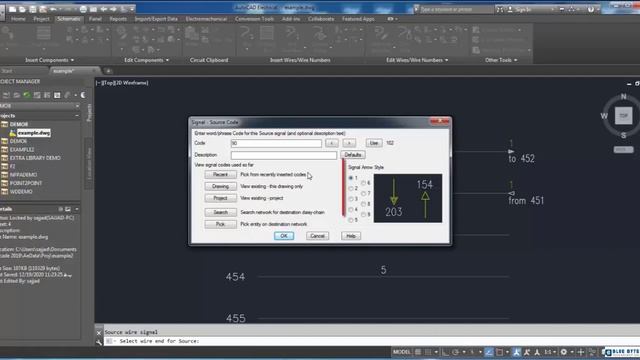Open the active project dropdown in Project Manager
This screenshot has width=640, height=360.
click(77, 106)
